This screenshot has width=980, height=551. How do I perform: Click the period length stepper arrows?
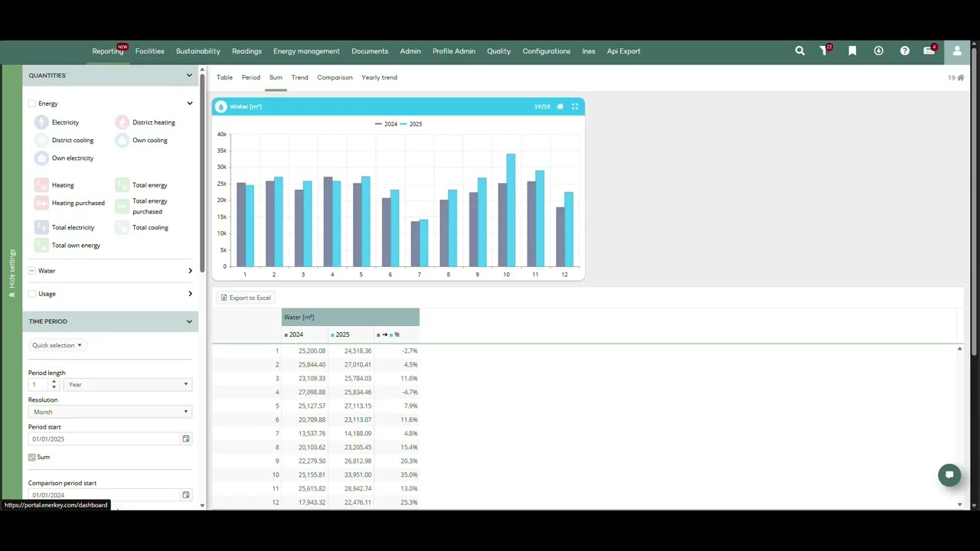coord(54,384)
